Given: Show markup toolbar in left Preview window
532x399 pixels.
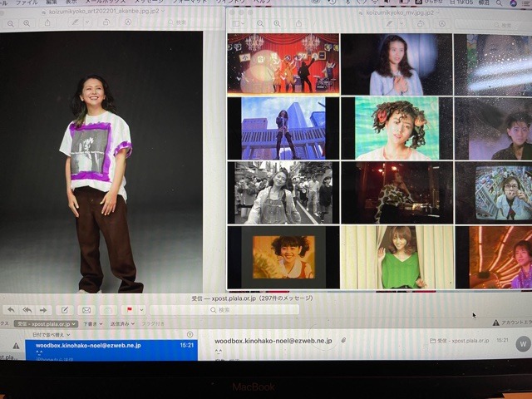Looking at the screenshot, I should click(x=127, y=22).
